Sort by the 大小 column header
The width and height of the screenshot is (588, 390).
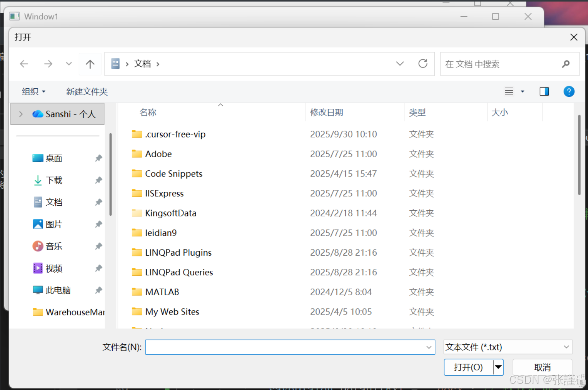[500, 112]
